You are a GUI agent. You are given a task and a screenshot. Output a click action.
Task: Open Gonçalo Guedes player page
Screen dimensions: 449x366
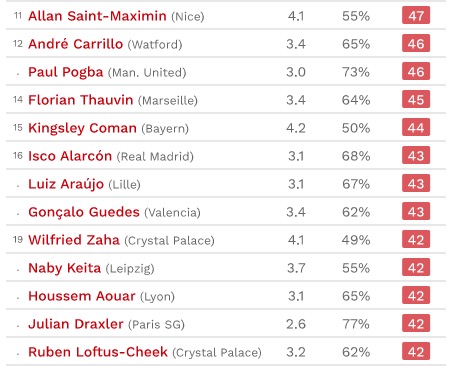(84, 212)
